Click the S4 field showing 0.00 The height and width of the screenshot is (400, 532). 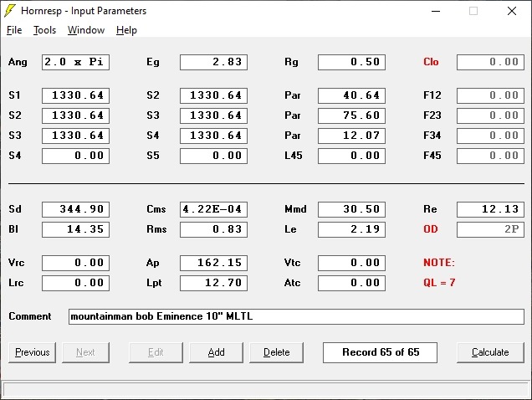point(75,156)
